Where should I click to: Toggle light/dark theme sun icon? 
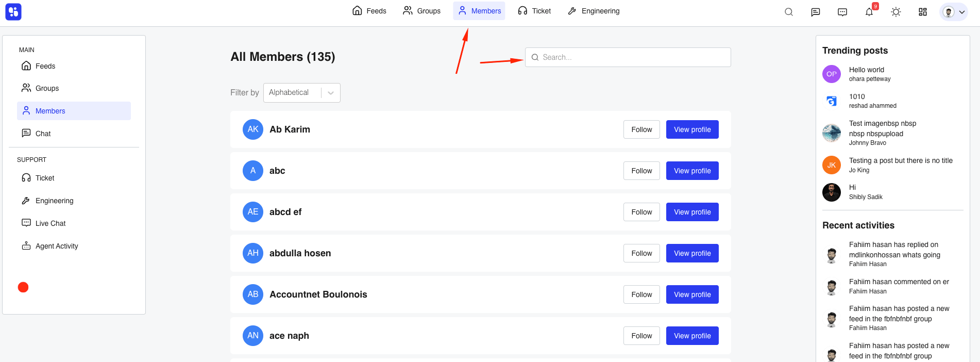(x=896, y=12)
